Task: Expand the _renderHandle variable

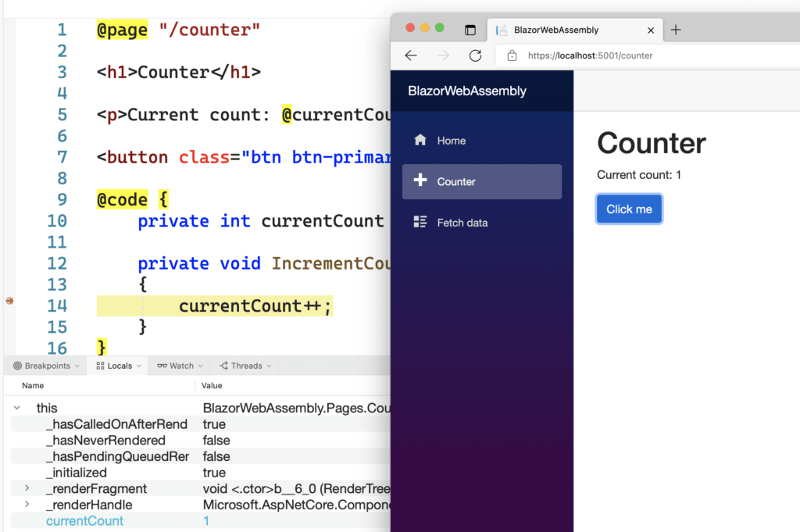Action: point(27,505)
